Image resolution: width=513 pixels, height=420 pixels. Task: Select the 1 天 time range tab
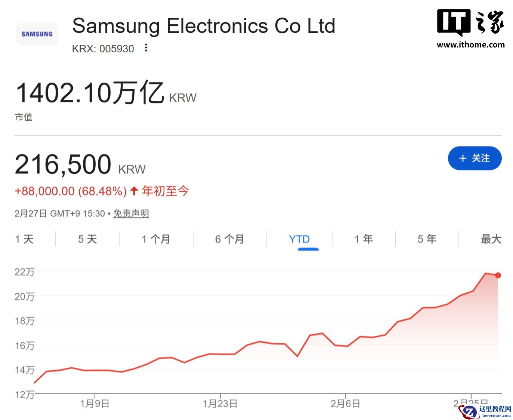(x=24, y=239)
